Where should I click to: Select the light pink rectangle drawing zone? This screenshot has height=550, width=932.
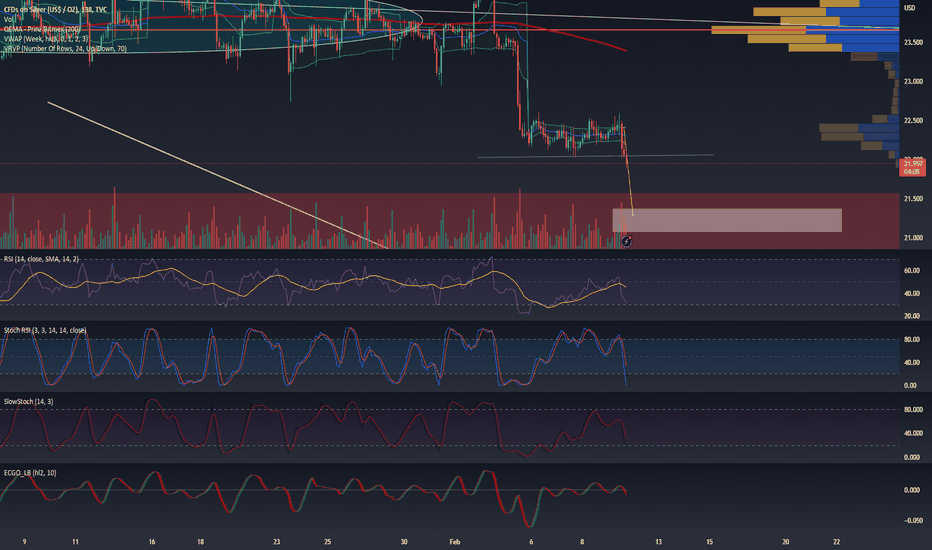[x=727, y=220]
